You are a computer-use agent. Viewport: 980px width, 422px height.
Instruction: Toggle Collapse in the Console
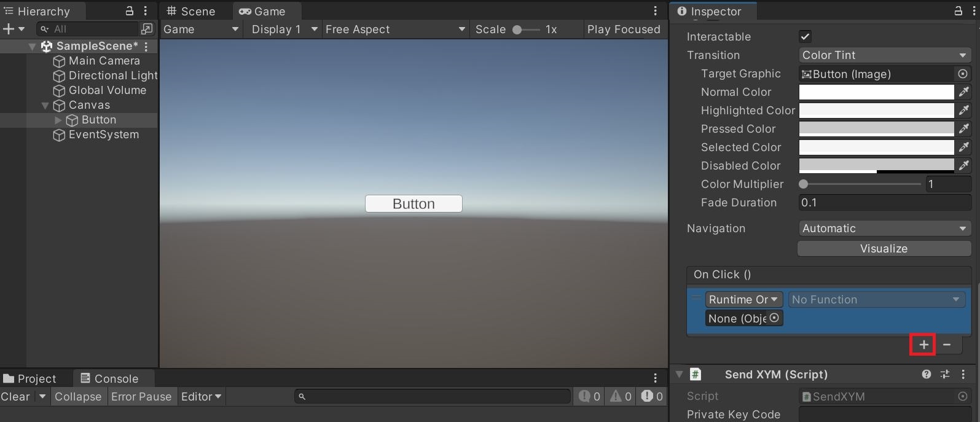(78, 397)
